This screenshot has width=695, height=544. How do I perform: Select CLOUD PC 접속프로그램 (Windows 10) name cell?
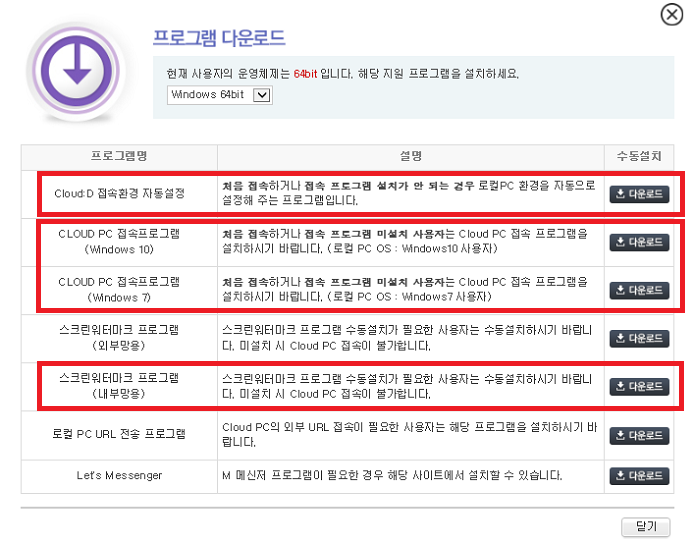(x=119, y=242)
